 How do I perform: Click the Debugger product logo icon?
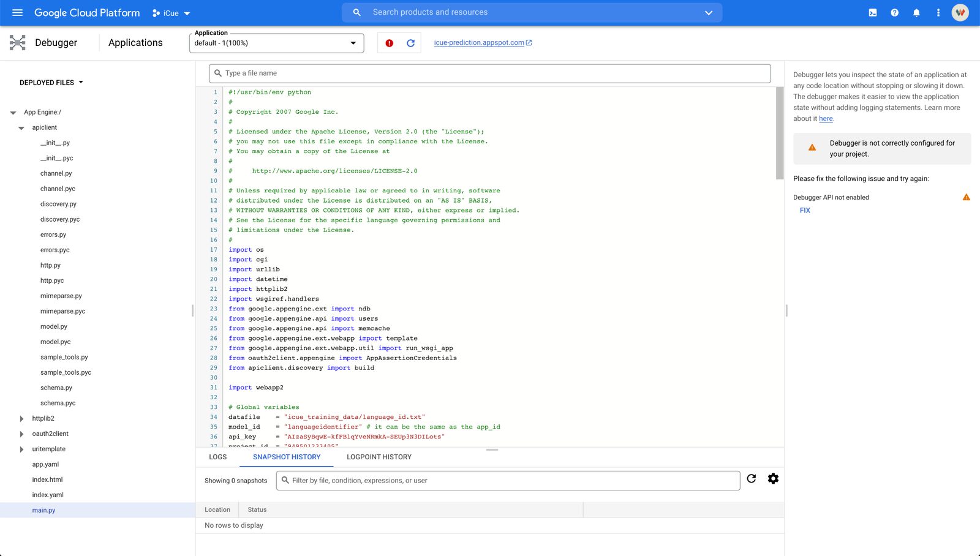coord(18,42)
